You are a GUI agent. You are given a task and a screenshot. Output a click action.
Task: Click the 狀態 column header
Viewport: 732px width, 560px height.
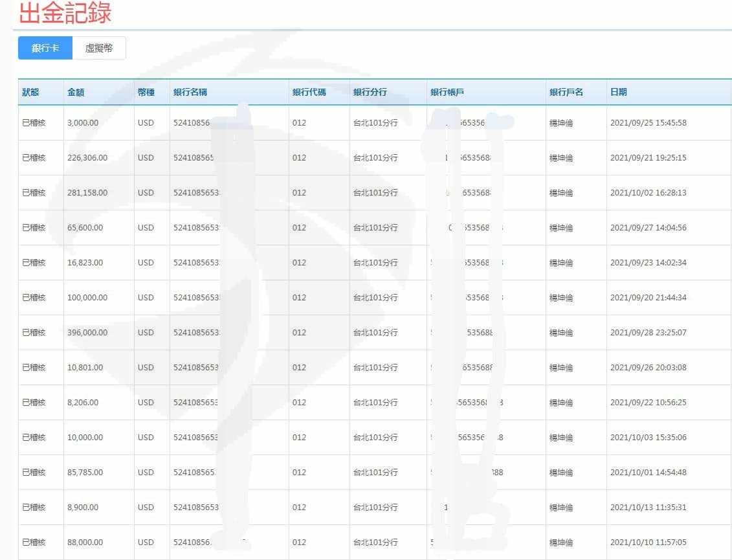pos(30,92)
